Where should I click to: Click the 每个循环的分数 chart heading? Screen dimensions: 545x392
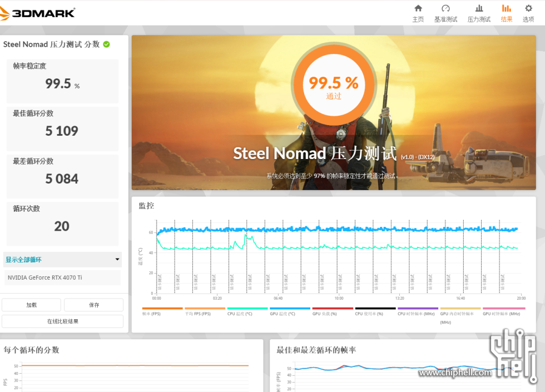coord(31,350)
